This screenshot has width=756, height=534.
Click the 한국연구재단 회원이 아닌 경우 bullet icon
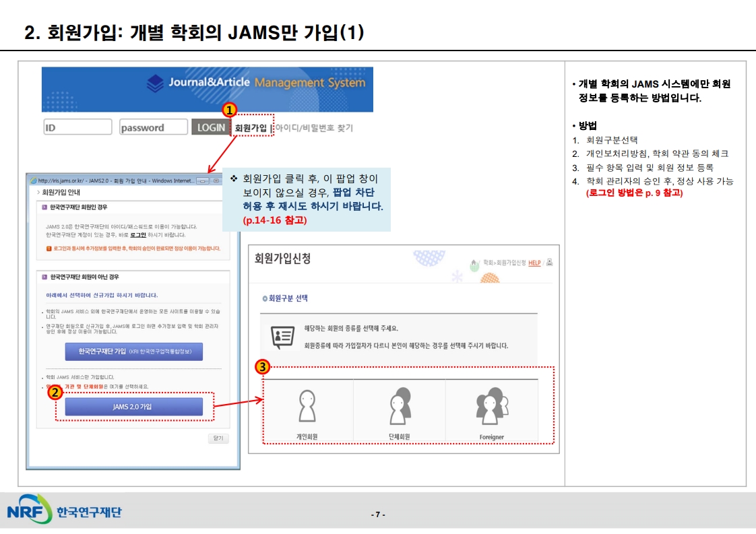click(x=44, y=277)
